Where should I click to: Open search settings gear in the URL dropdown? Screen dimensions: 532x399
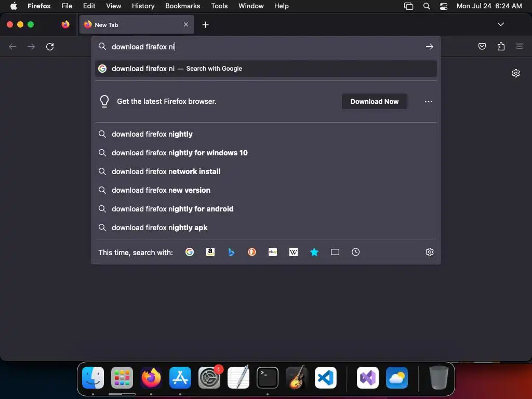[x=430, y=252]
